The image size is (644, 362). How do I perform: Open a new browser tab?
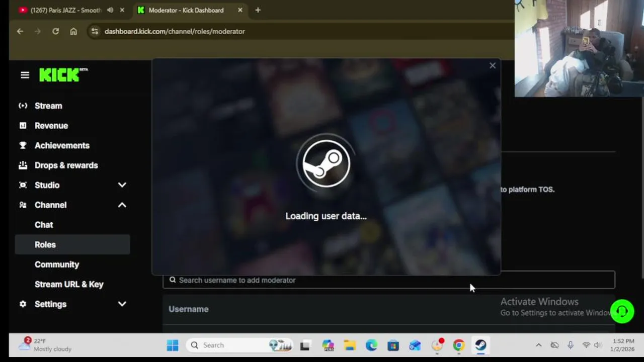258,10
